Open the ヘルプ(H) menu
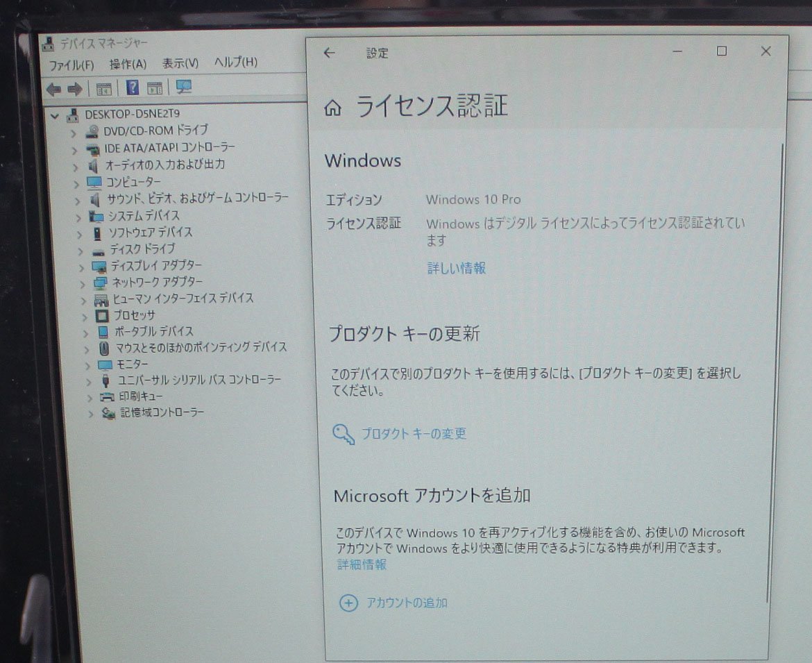The image size is (812, 663). click(236, 62)
